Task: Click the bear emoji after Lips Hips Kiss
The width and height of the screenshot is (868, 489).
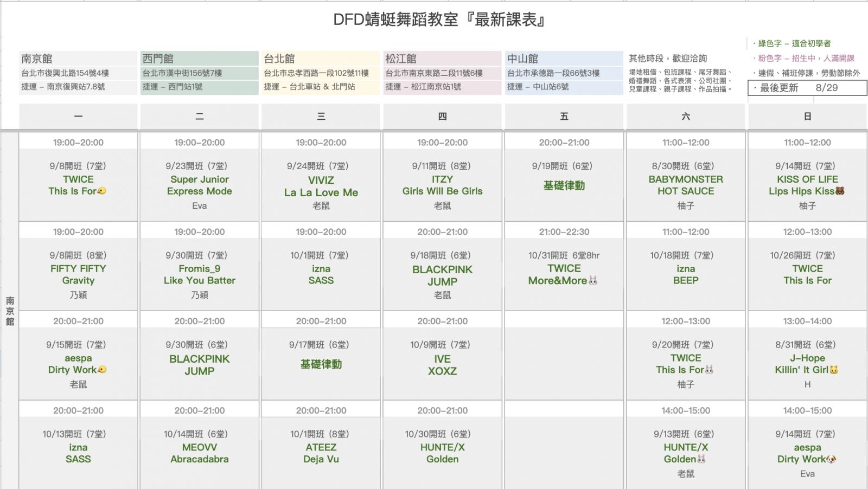Action: pyautogui.click(x=840, y=191)
